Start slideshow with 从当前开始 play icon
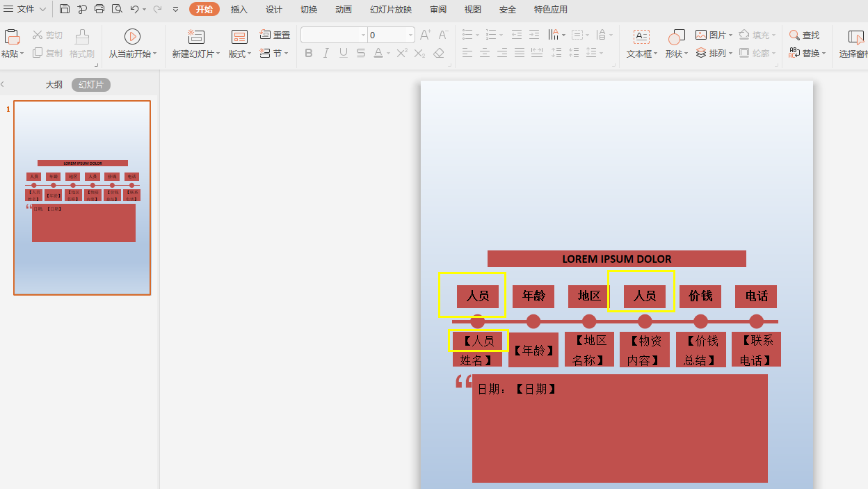868x489 pixels. [x=132, y=37]
